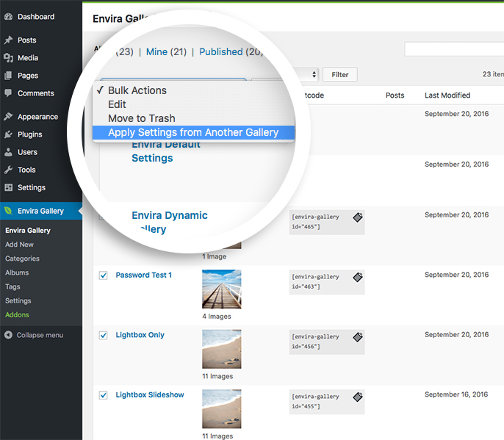Click the Plugins plug icon

point(8,134)
